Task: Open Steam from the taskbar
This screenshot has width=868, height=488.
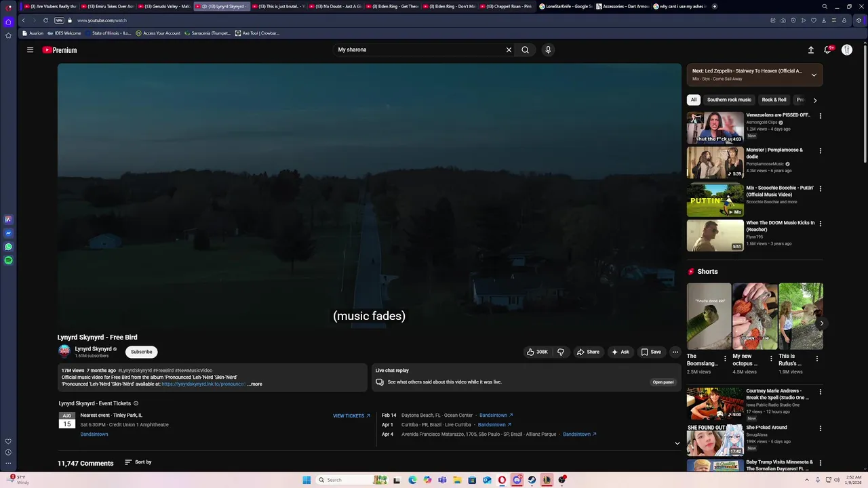Action: coord(532,480)
